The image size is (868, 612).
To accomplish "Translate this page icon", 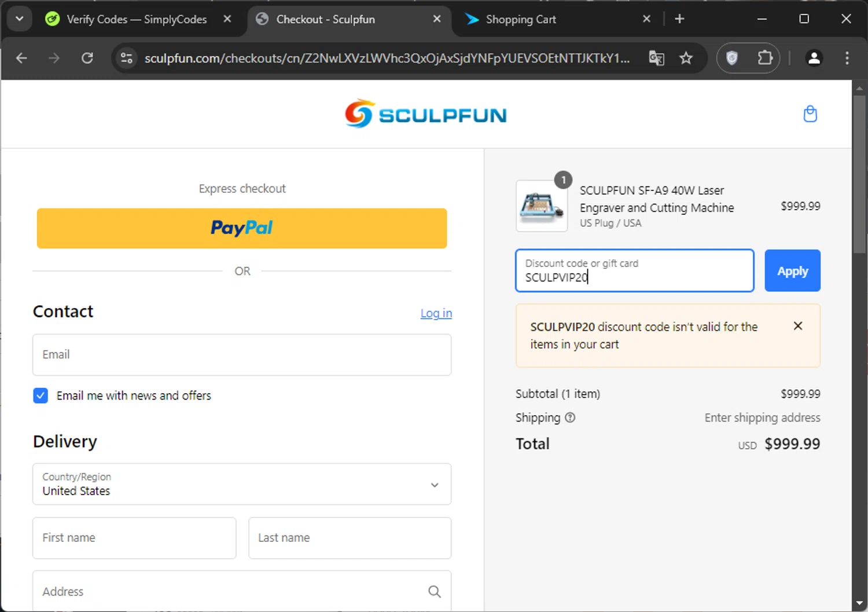I will [656, 58].
